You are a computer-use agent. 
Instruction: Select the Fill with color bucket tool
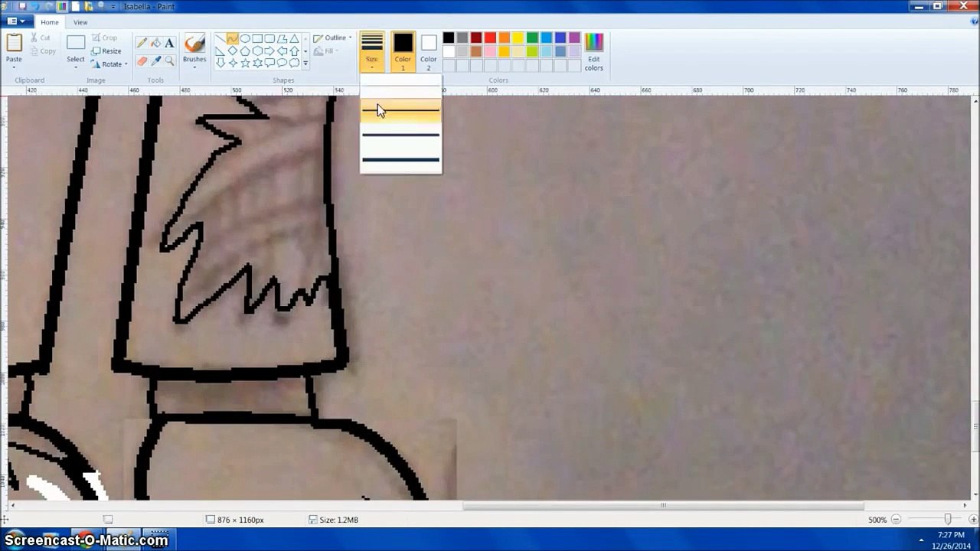point(155,44)
